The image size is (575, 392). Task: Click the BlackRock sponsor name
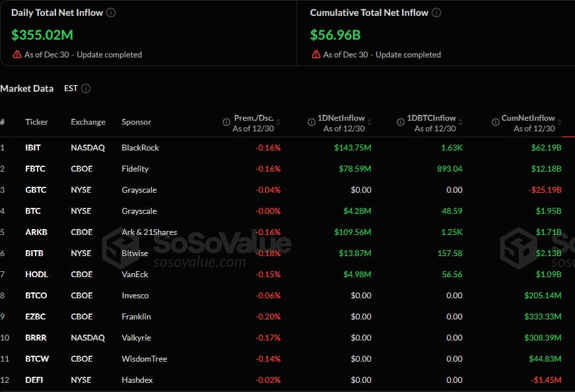click(x=141, y=147)
